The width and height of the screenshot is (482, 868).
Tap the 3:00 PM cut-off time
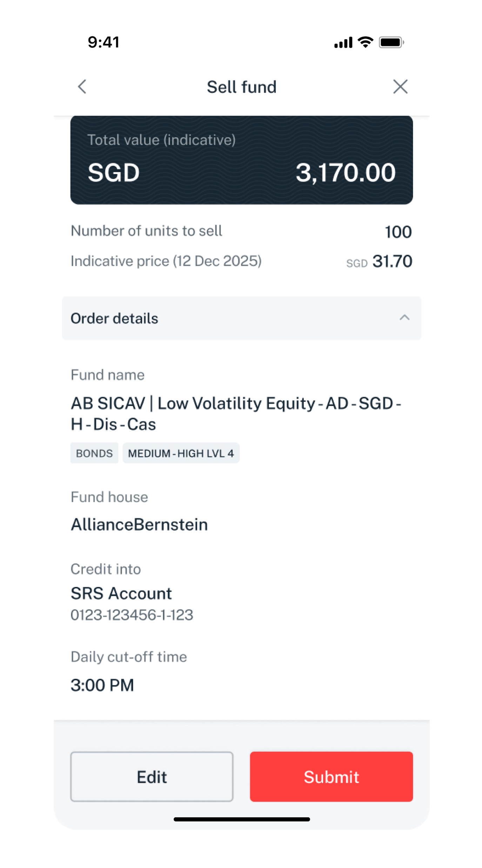(102, 685)
